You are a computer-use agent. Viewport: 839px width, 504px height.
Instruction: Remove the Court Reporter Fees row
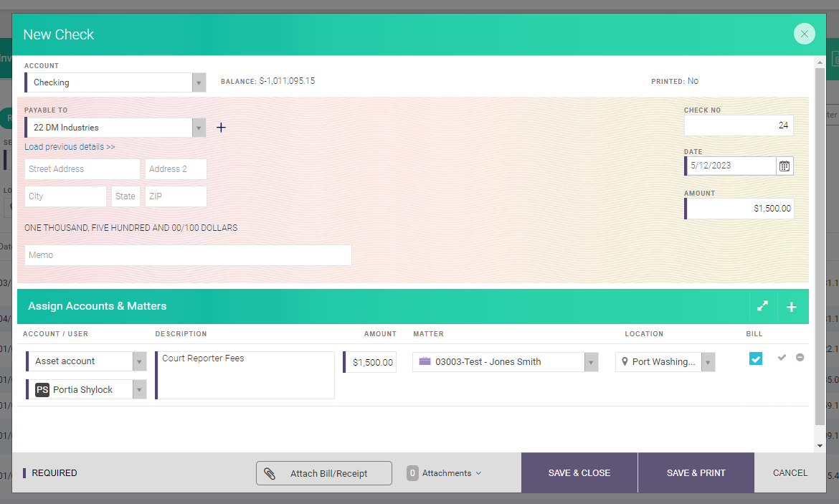(x=800, y=358)
